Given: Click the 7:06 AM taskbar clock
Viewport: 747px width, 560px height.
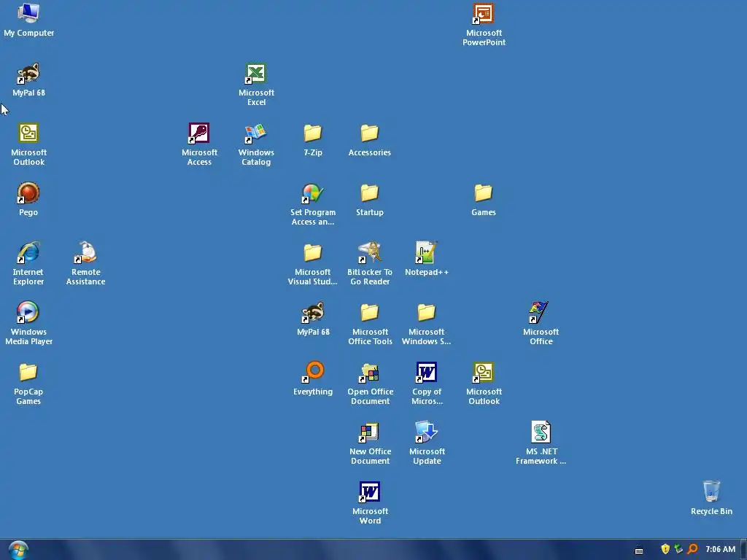Looking at the screenshot, I should (720, 549).
